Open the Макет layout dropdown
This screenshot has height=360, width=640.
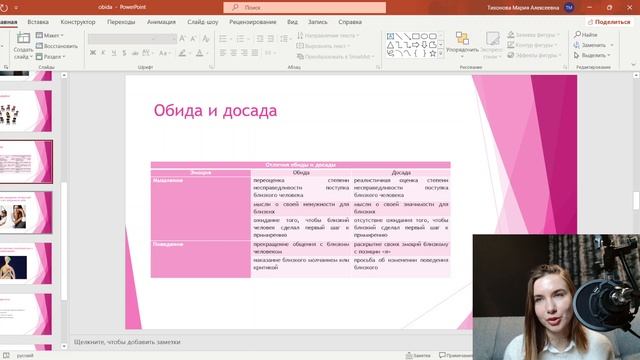[x=50, y=36]
